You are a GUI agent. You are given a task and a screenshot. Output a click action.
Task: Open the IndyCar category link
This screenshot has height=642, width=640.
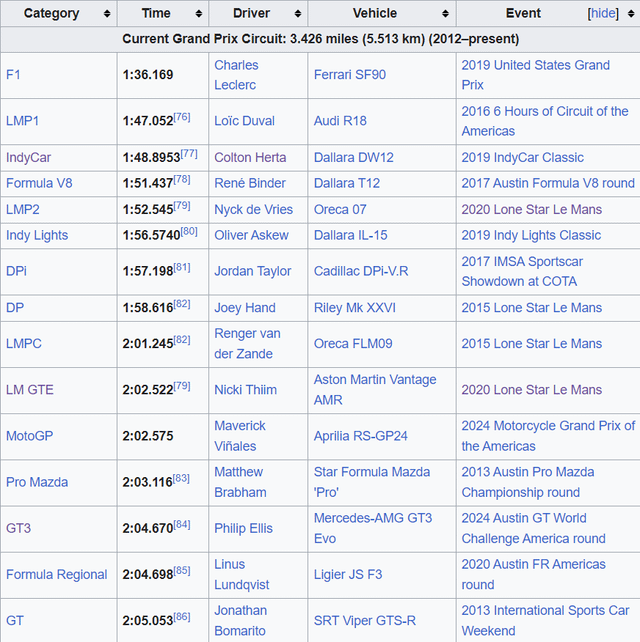(29, 158)
